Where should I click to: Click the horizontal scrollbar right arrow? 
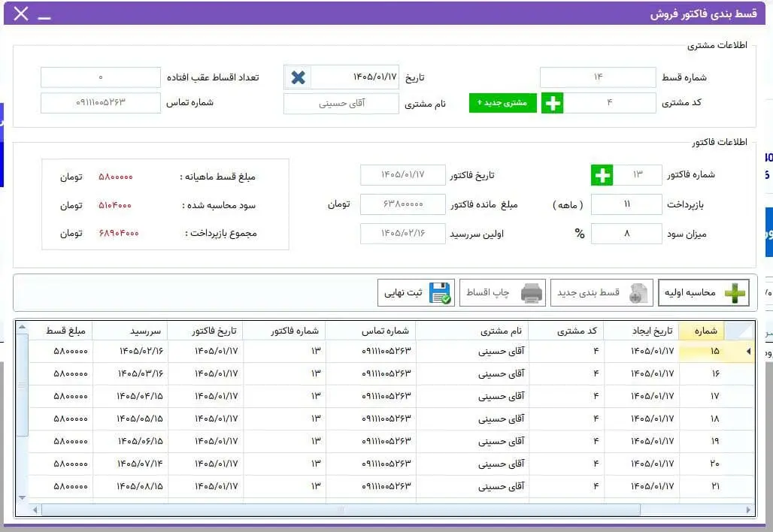coord(748,509)
